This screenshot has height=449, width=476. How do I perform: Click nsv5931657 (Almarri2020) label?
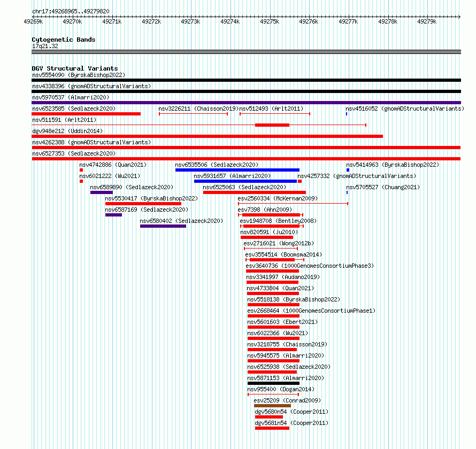(x=232, y=176)
